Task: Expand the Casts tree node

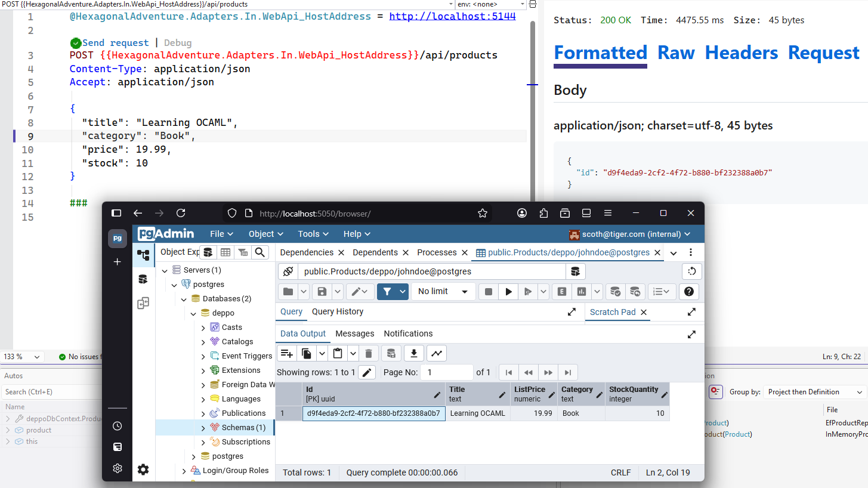Action: coord(203,328)
